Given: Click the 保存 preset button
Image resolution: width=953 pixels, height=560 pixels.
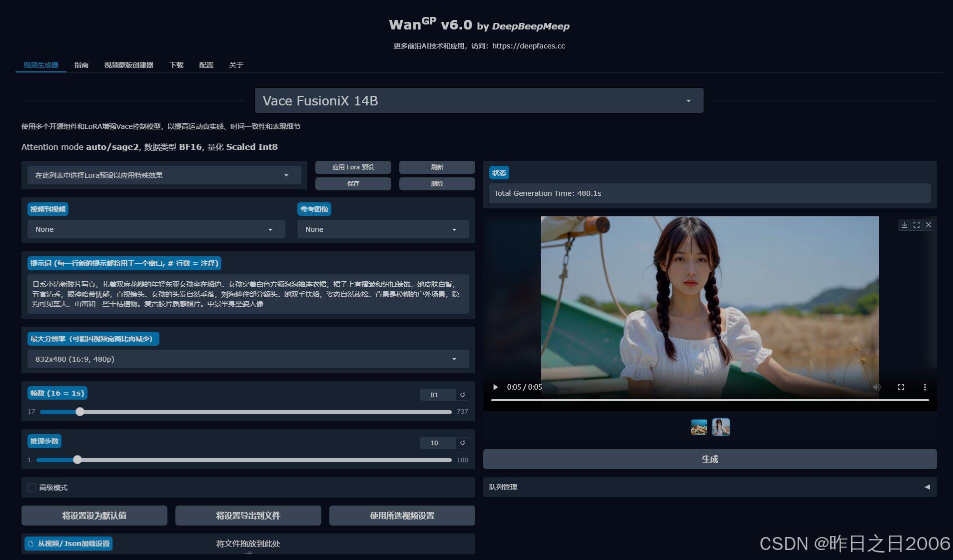Looking at the screenshot, I should pyautogui.click(x=353, y=184).
